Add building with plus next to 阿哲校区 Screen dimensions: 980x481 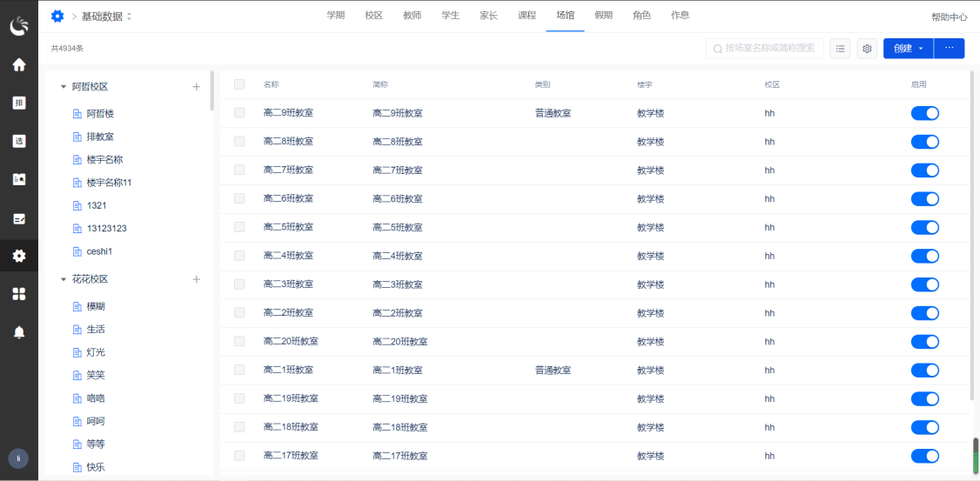(196, 87)
